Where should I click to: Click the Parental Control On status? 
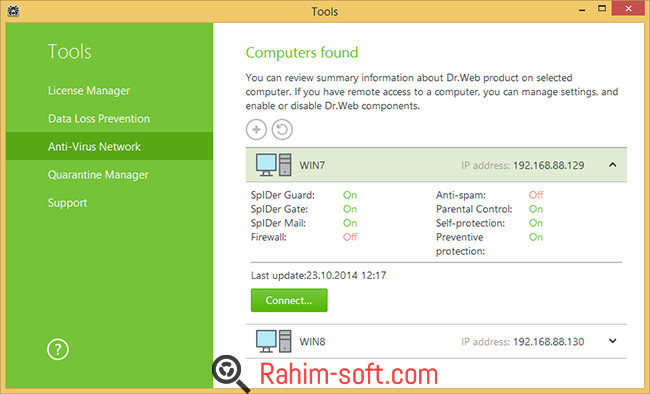(536, 209)
